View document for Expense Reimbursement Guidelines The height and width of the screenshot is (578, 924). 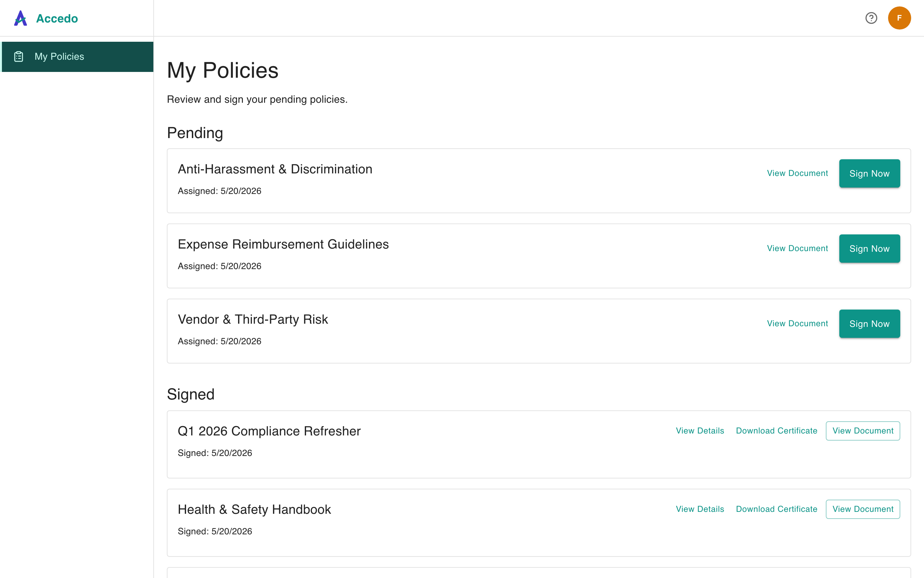click(x=797, y=249)
